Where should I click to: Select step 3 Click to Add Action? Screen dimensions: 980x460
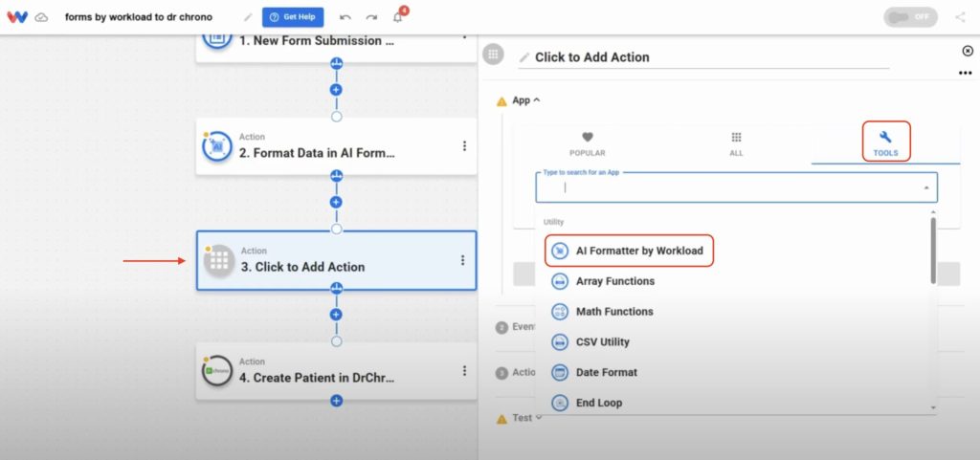(336, 260)
